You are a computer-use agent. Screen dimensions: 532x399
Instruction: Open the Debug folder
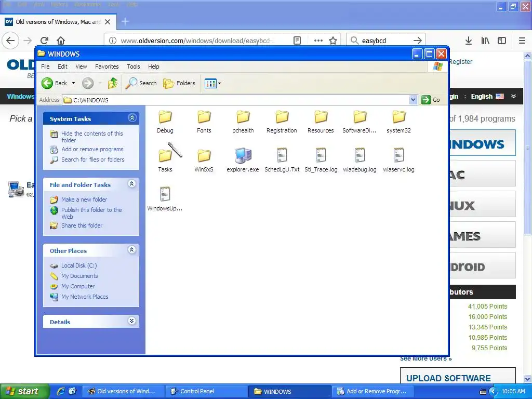[x=165, y=122]
